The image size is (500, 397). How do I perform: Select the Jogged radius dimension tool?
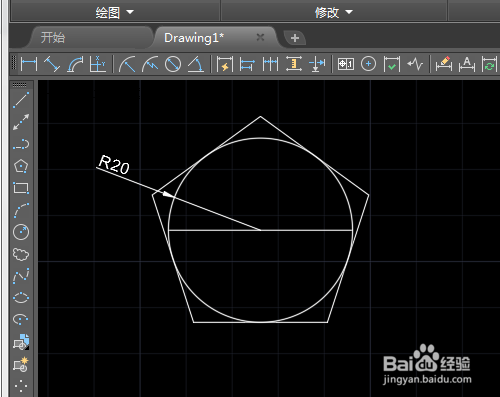click(150, 64)
